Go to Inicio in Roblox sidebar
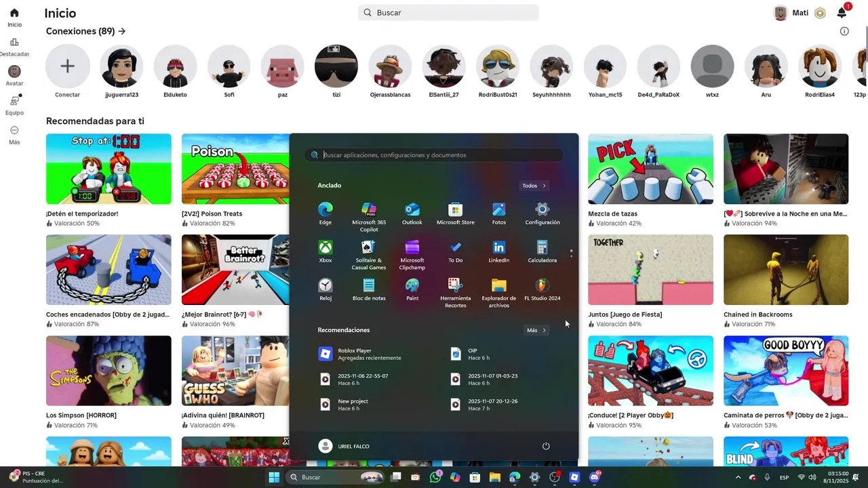 click(x=14, y=18)
